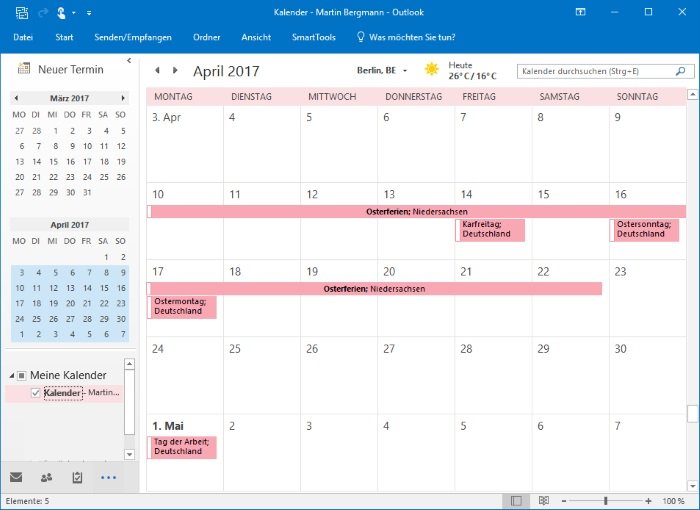Open Customize Quick Access Toolbar menu
The height and width of the screenshot is (510, 700).
pyautogui.click(x=89, y=13)
